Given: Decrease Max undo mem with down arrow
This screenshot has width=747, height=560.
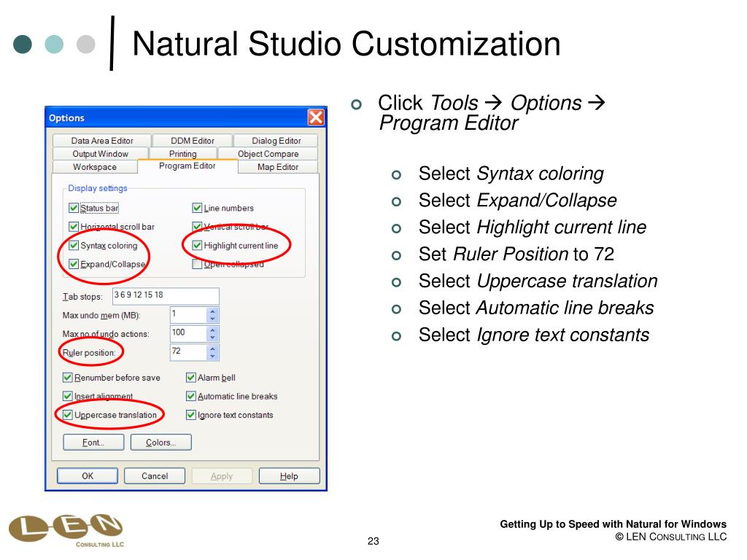Looking at the screenshot, I should pyautogui.click(x=212, y=319).
